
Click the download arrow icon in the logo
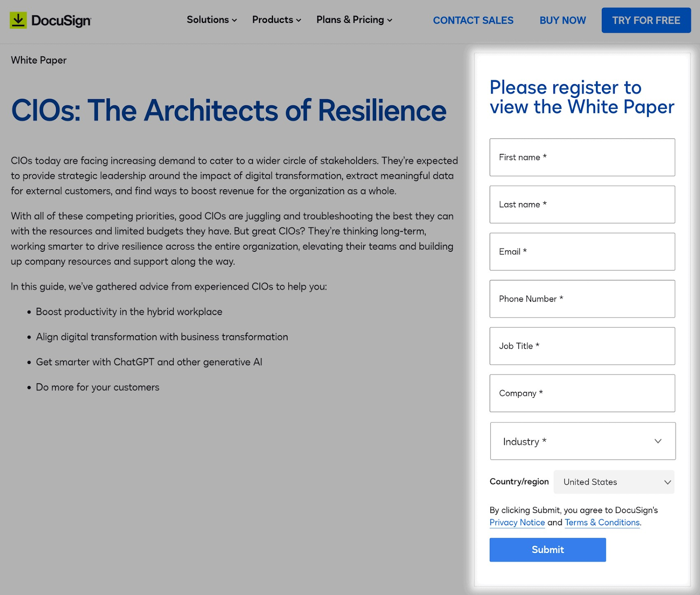coord(18,19)
